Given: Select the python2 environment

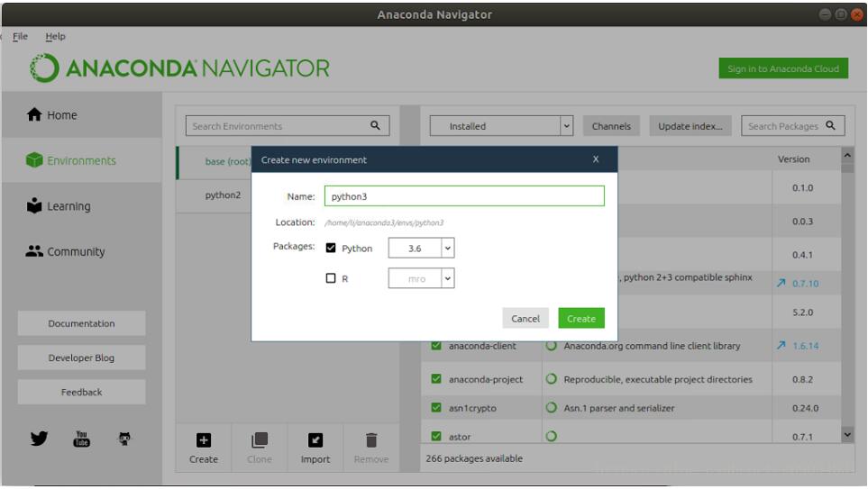Looking at the screenshot, I should click(224, 195).
